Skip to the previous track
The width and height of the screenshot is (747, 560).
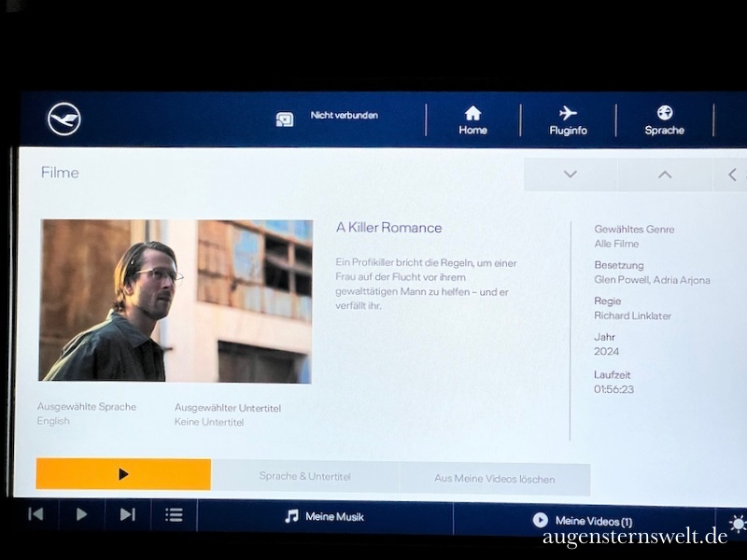(35, 514)
